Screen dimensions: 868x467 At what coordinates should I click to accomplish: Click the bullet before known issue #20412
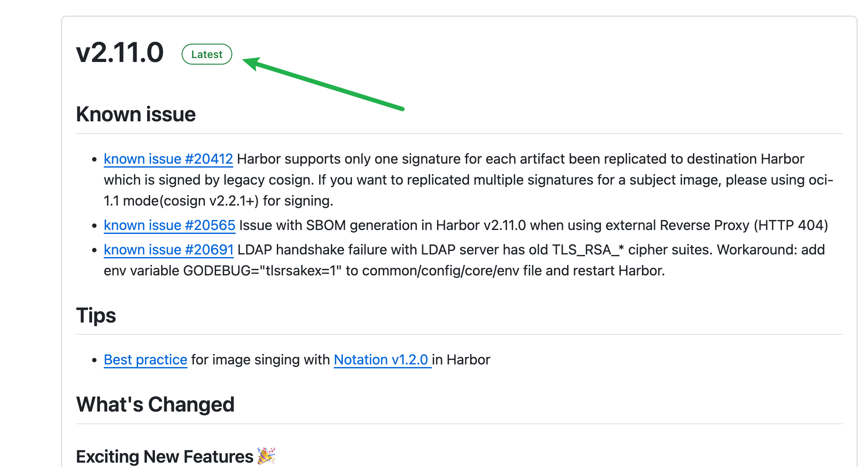[x=94, y=160]
